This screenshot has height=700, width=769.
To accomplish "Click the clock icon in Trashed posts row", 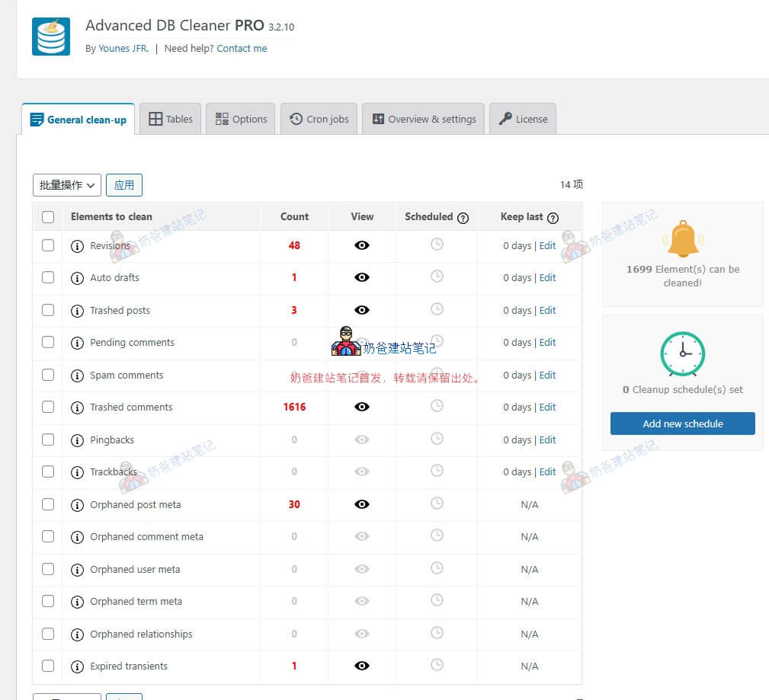I will 437,309.
